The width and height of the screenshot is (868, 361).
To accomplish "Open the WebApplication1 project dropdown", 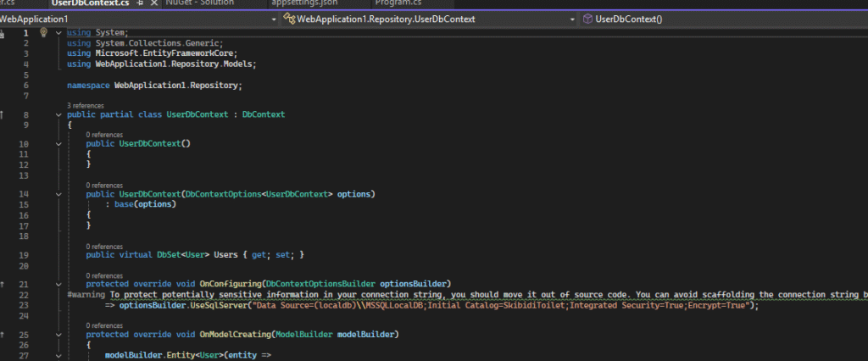I will (272, 19).
